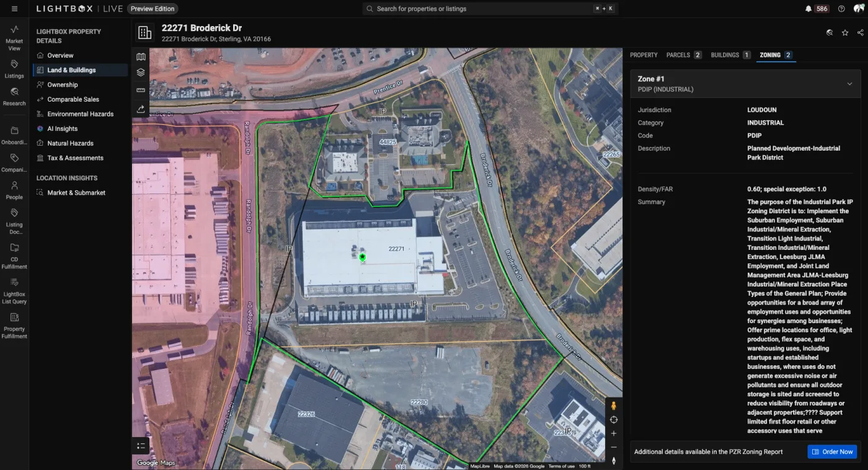This screenshot has width=868, height=470.
Task: Open notifications bell
Action: [x=808, y=9]
